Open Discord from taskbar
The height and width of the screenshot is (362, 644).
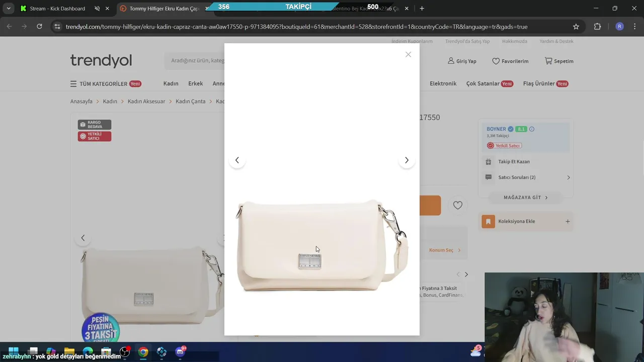pyautogui.click(x=180, y=351)
